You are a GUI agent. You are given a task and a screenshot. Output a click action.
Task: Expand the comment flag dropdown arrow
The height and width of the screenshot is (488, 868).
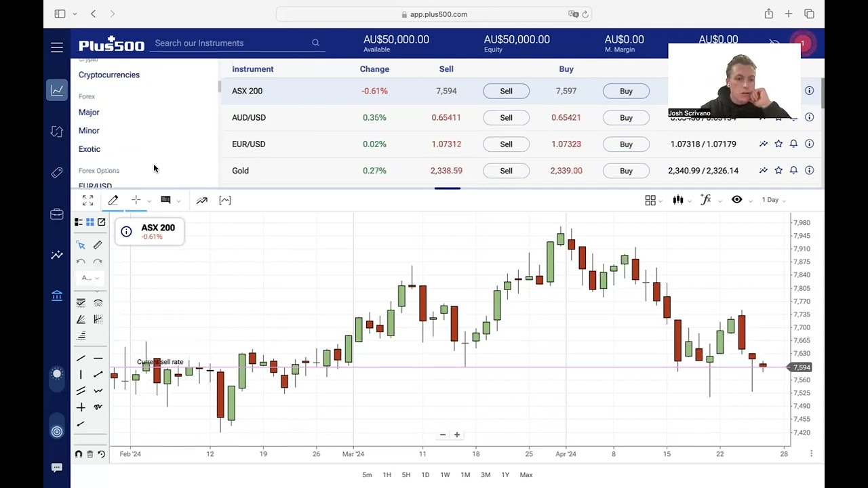click(x=178, y=201)
